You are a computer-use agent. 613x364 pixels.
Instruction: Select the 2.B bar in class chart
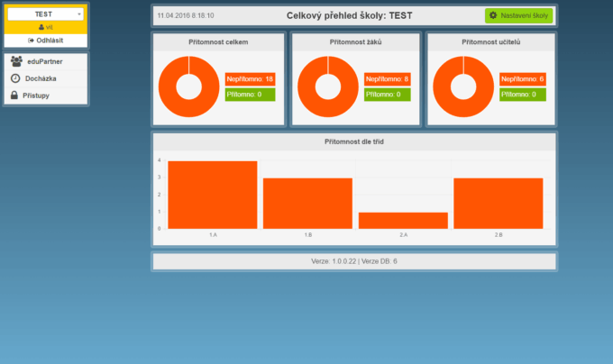pyautogui.click(x=498, y=203)
